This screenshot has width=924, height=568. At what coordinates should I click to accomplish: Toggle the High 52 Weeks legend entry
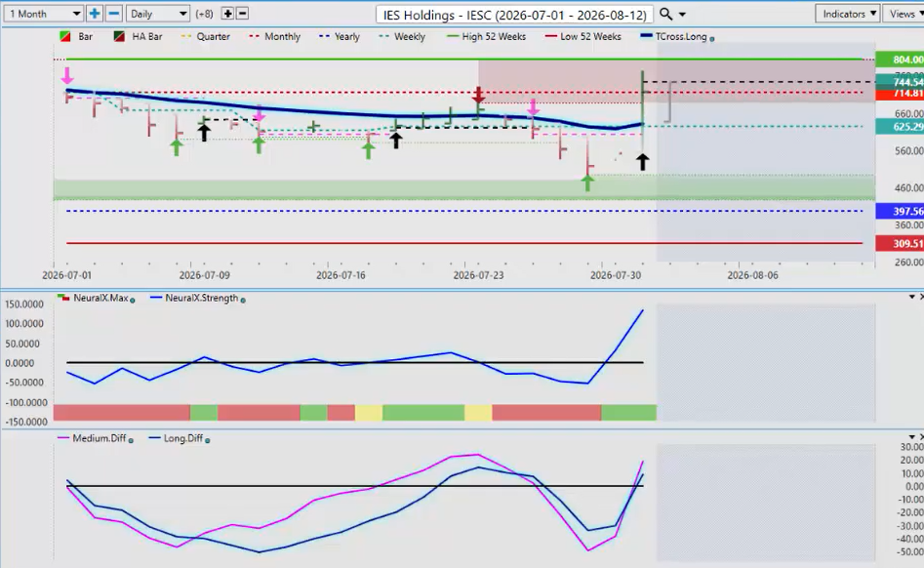coord(486,36)
